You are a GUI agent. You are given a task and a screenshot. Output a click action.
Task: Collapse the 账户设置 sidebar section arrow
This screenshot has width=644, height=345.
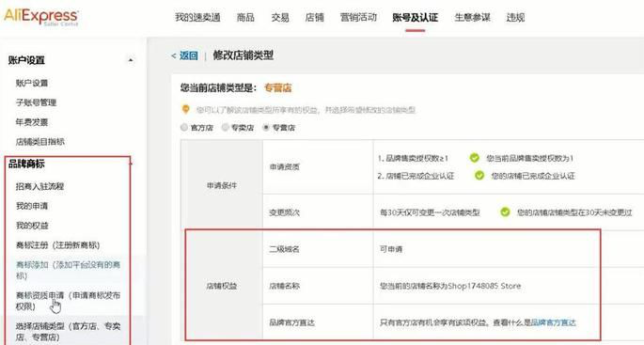[x=130, y=60]
